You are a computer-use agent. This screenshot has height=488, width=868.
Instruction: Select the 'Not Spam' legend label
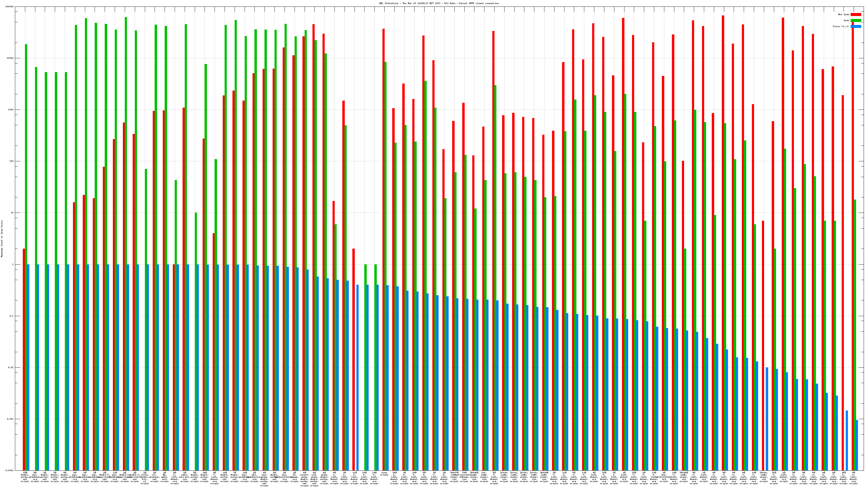click(844, 14)
